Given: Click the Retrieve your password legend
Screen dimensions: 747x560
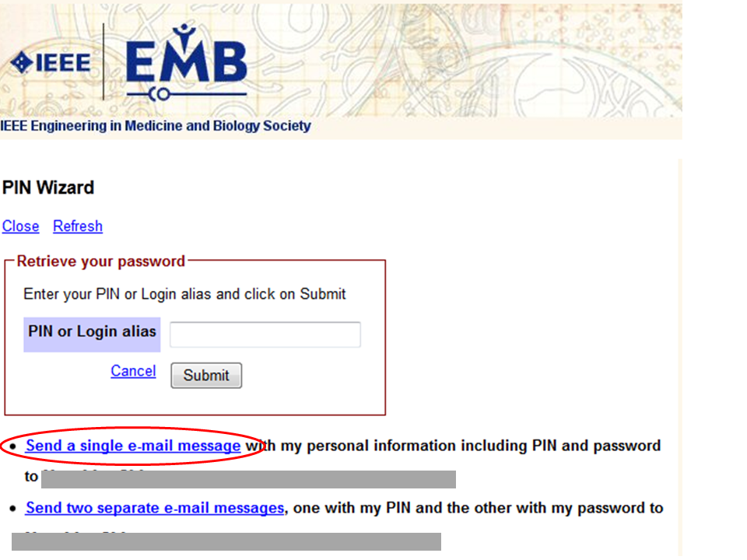Looking at the screenshot, I should [101, 261].
